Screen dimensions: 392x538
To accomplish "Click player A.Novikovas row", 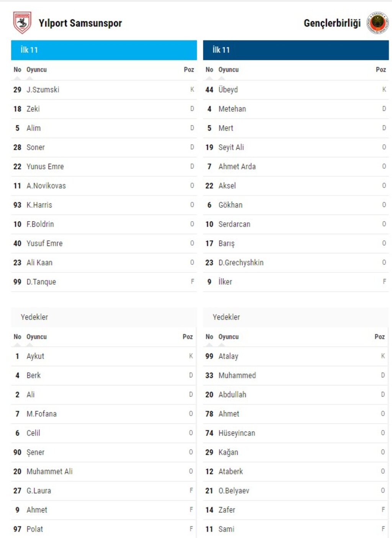I will (104, 186).
